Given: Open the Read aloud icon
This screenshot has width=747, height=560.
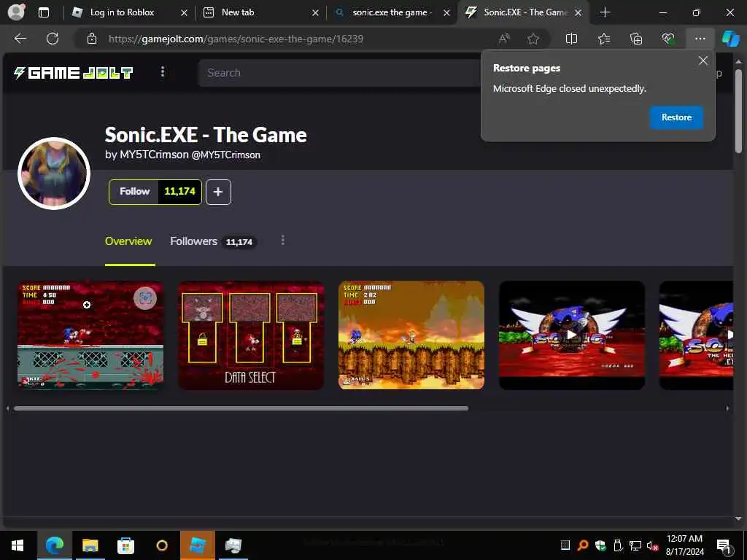Looking at the screenshot, I should point(504,39).
